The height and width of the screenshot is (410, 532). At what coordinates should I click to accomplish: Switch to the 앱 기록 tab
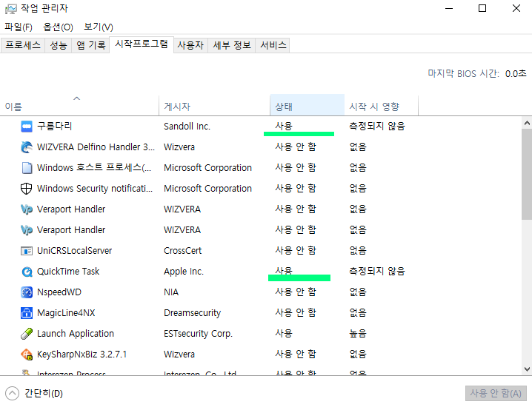point(91,45)
